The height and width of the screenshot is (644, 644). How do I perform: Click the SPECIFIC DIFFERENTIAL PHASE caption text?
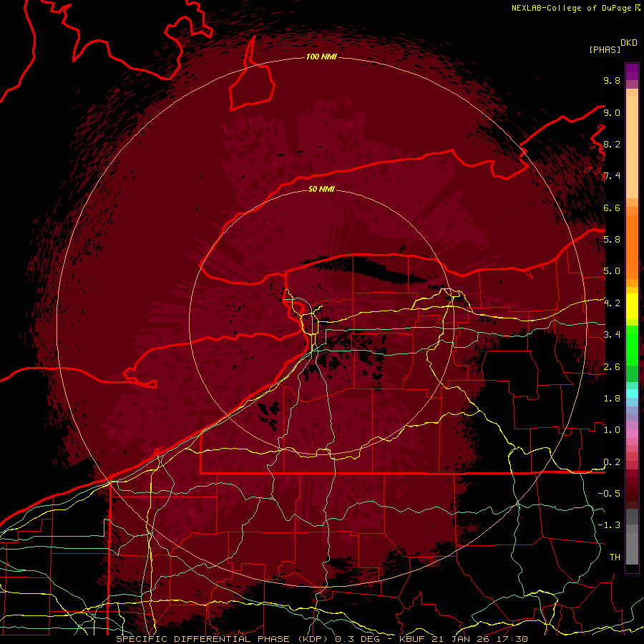[203, 639]
